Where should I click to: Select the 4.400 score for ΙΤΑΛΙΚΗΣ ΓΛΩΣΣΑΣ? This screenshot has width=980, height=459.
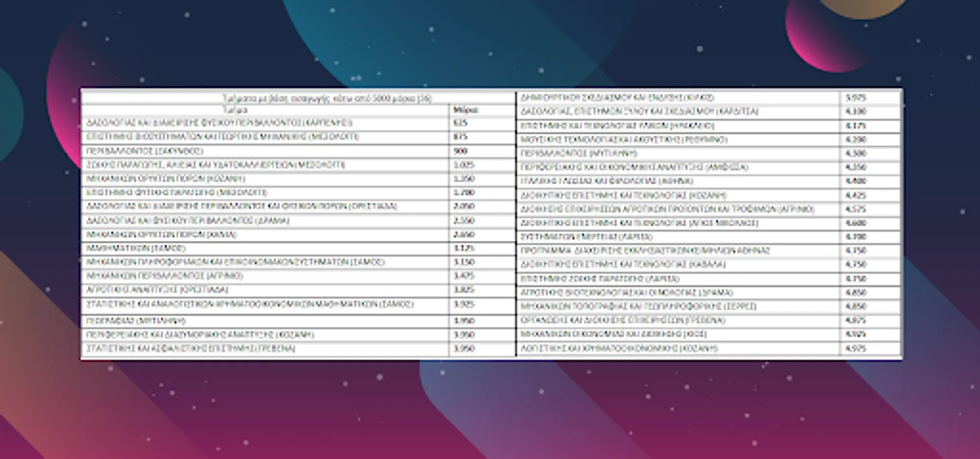click(856, 181)
